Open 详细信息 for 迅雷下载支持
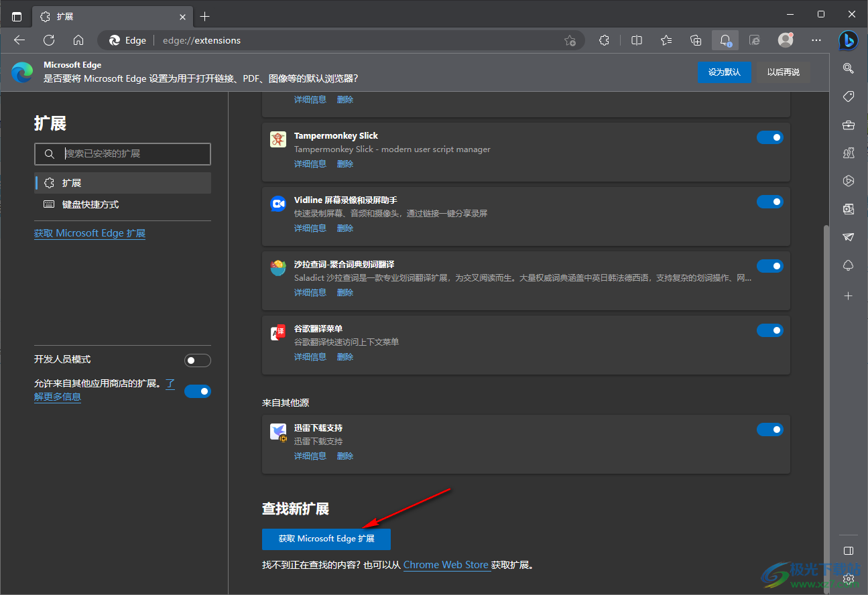Viewport: 868px width, 595px height. [310, 456]
